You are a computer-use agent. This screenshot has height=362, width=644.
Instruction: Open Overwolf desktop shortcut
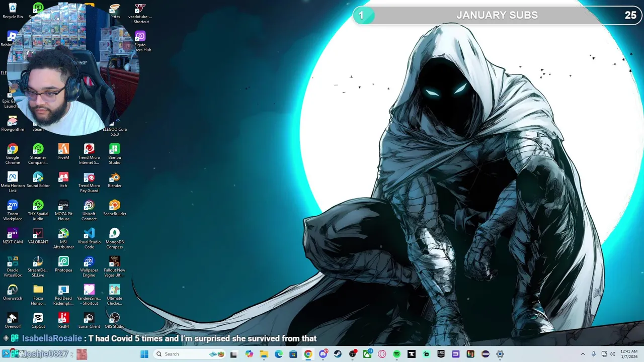tap(13, 320)
